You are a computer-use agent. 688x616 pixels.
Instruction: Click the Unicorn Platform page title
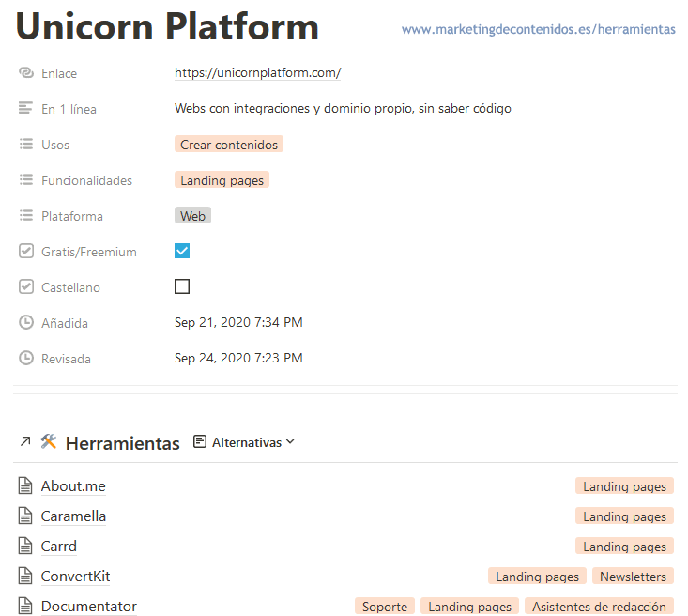click(167, 26)
